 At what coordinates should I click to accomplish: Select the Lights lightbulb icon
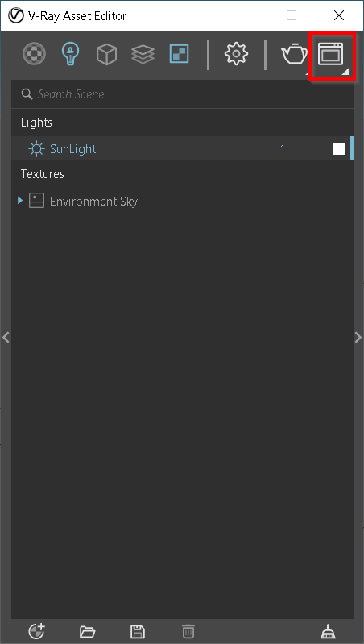pyautogui.click(x=71, y=53)
